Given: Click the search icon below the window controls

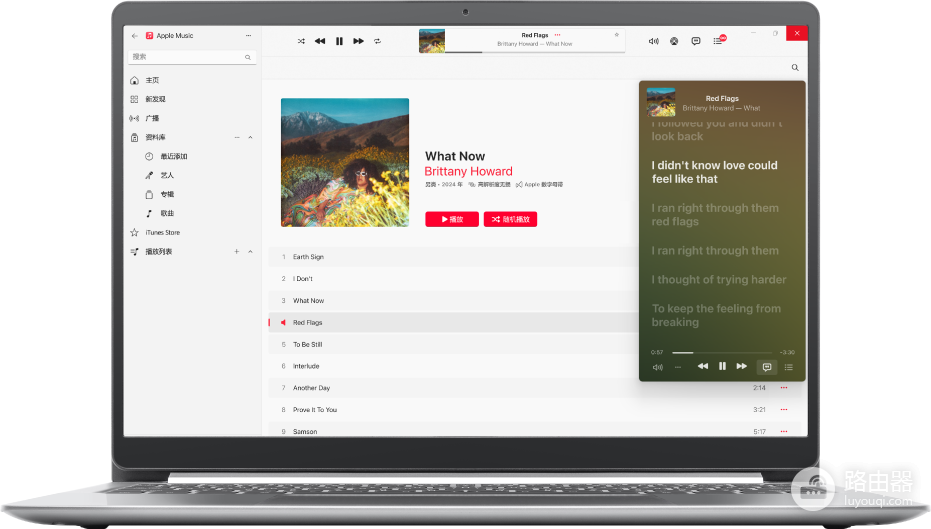Looking at the screenshot, I should [795, 68].
